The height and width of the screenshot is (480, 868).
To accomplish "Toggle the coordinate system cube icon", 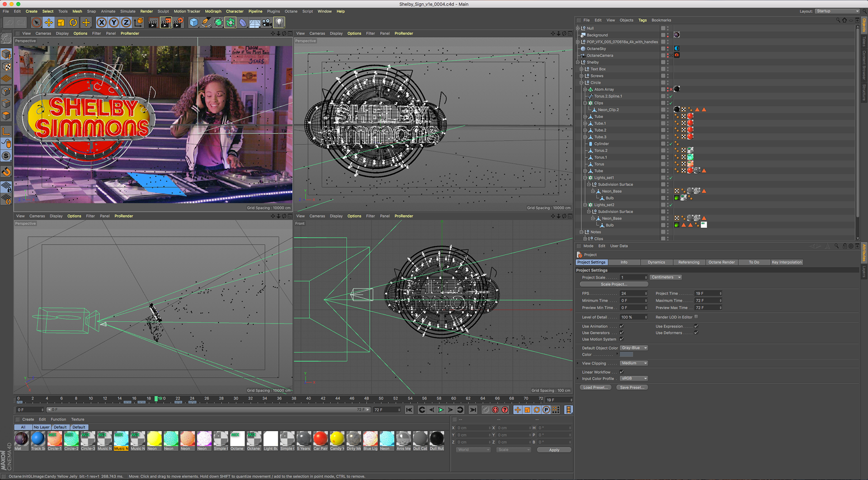I will pos(139,22).
